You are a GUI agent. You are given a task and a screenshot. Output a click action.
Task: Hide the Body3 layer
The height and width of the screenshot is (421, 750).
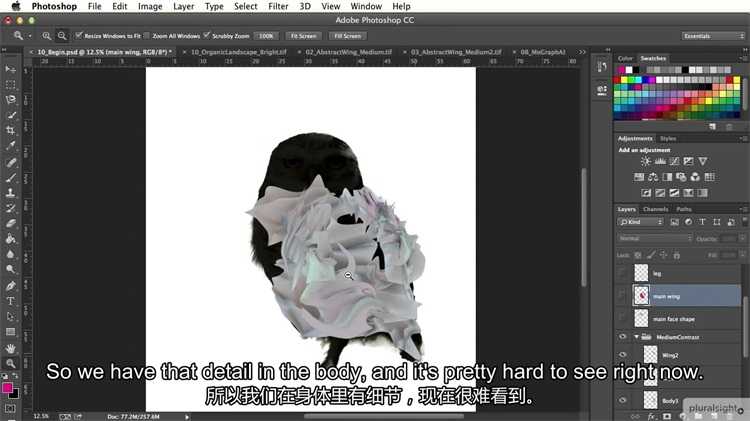(622, 400)
